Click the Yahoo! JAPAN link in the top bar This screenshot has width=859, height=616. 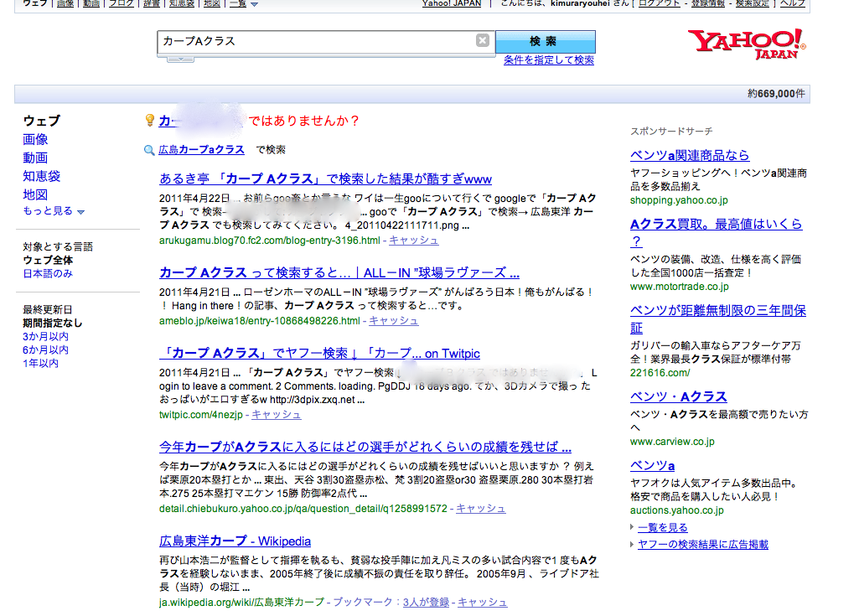click(452, 3)
